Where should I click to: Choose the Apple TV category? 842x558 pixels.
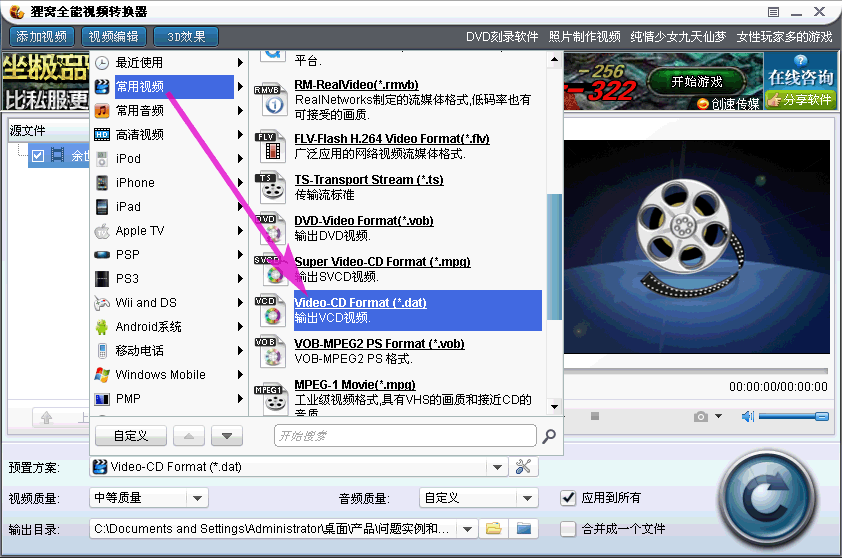[169, 231]
